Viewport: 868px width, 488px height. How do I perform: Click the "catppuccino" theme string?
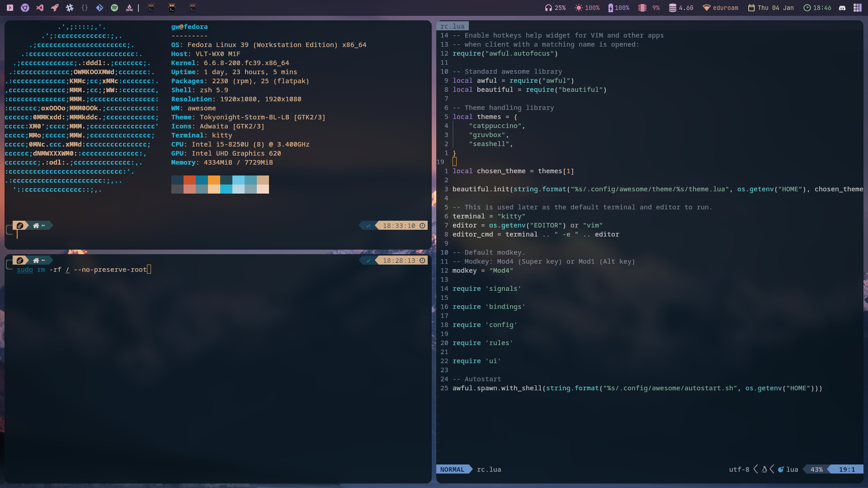tap(495, 126)
